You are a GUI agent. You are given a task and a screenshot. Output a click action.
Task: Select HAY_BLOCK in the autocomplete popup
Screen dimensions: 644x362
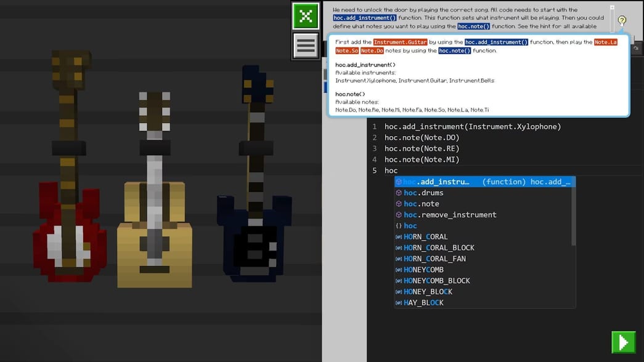(x=420, y=302)
